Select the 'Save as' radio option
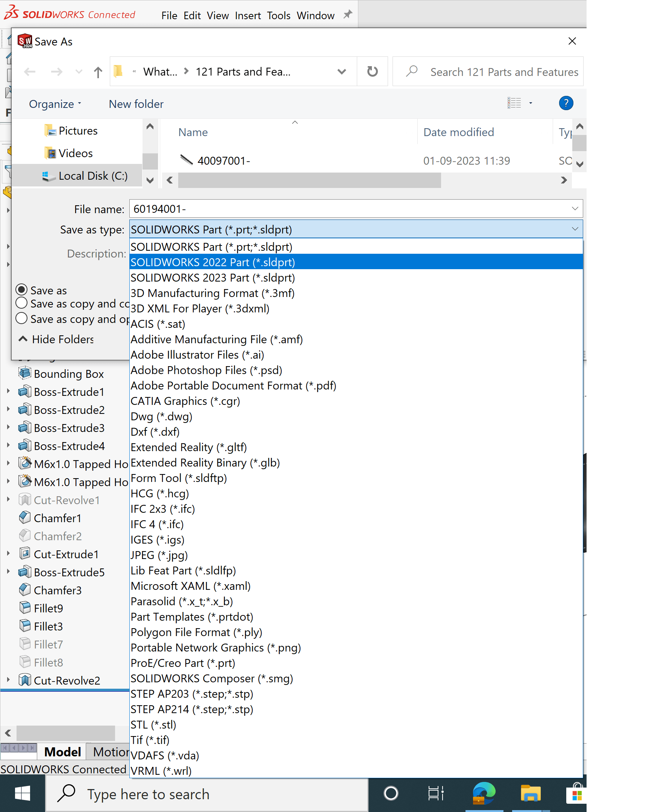The height and width of the screenshot is (812, 655). click(x=21, y=289)
